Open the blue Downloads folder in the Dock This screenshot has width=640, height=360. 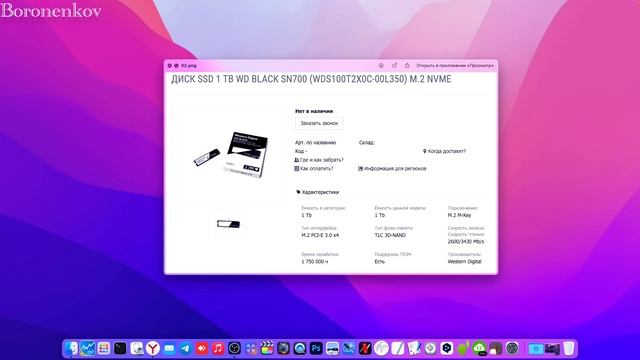point(536,348)
